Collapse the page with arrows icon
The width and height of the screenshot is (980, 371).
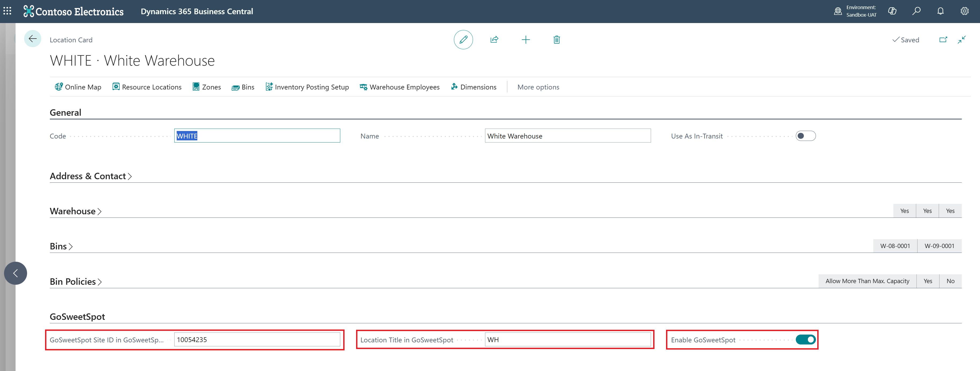[962, 40]
